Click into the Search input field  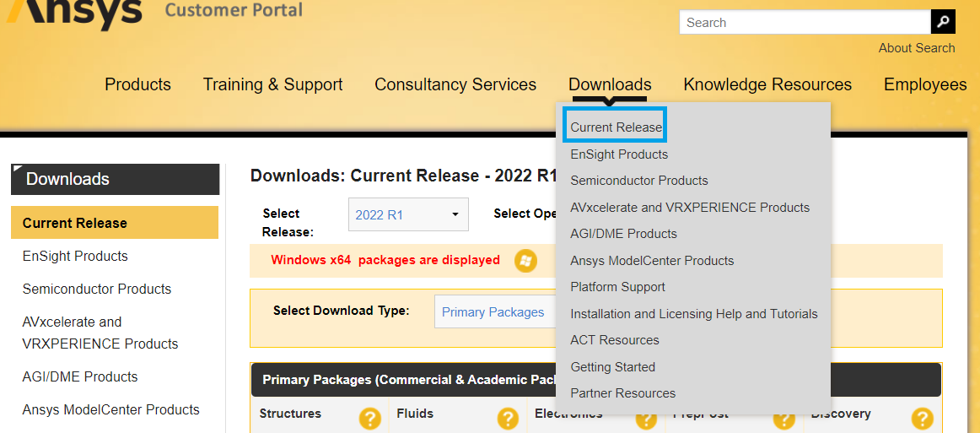pos(805,23)
